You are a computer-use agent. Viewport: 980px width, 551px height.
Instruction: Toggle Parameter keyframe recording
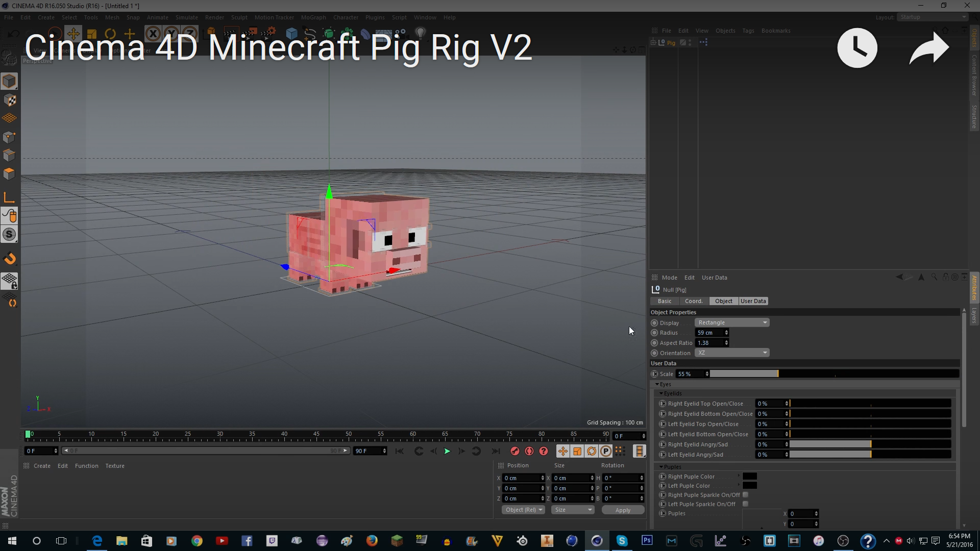606,451
